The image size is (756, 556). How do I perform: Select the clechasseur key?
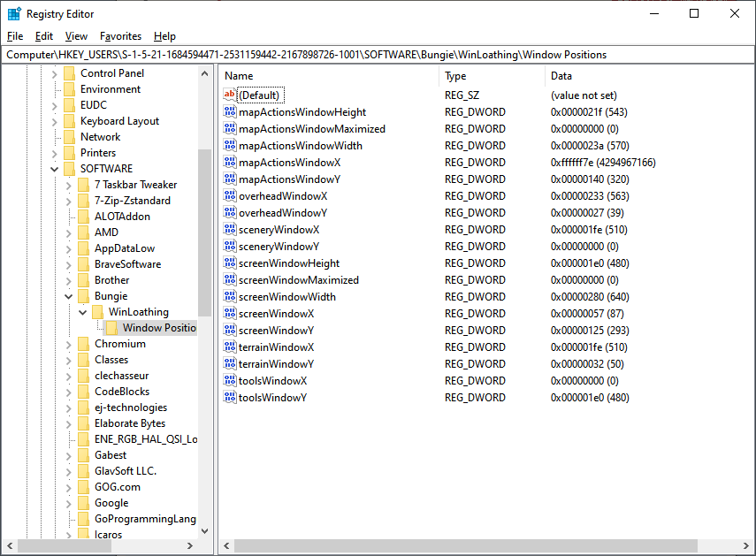pyautogui.click(x=121, y=376)
